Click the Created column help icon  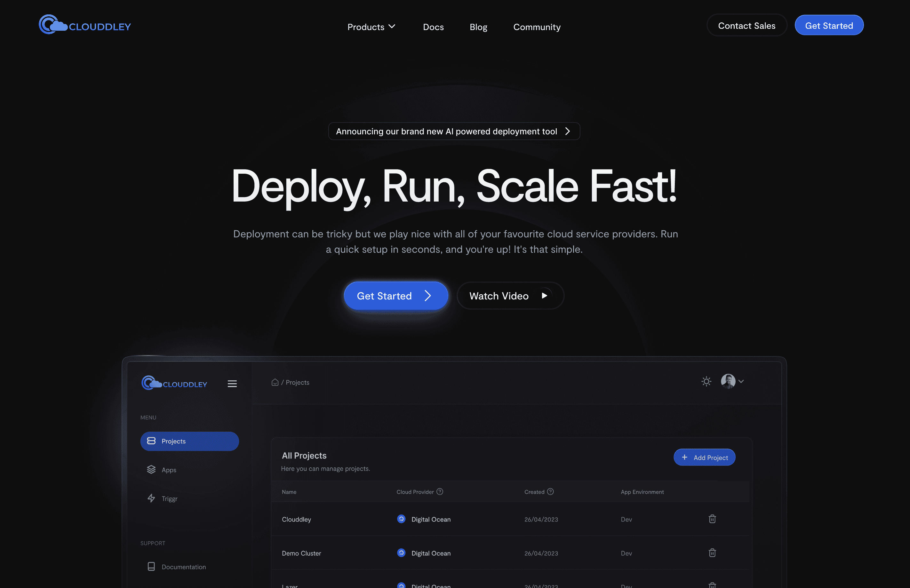(x=550, y=492)
